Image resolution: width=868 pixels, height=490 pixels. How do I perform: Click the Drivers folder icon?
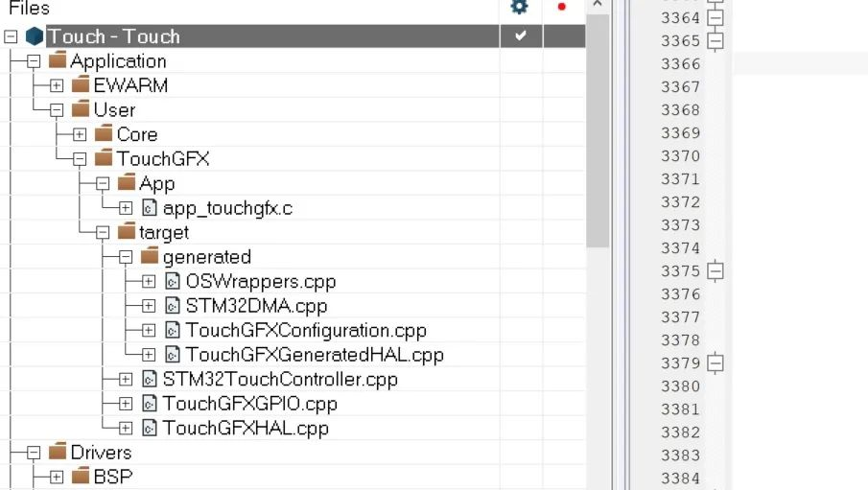pos(58,452)
